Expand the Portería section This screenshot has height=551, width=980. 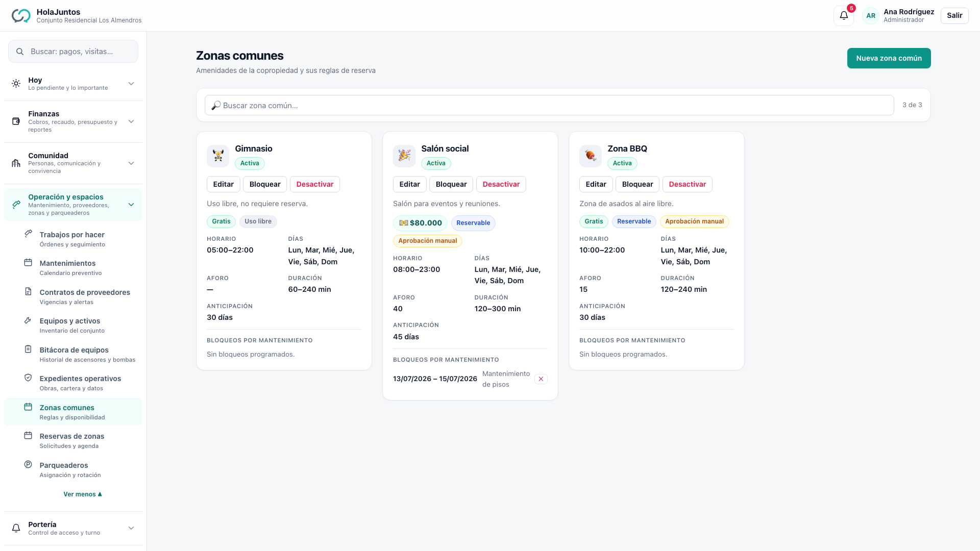click(73, 528)
